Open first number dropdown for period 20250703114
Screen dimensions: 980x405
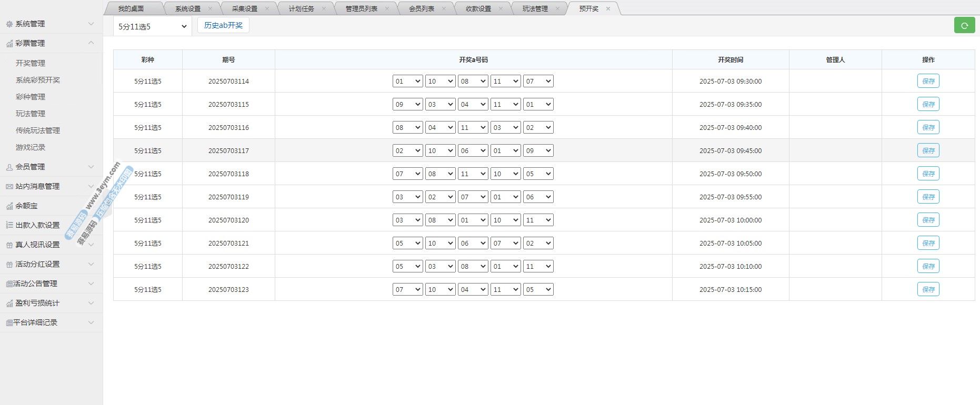tap(407, 82)
